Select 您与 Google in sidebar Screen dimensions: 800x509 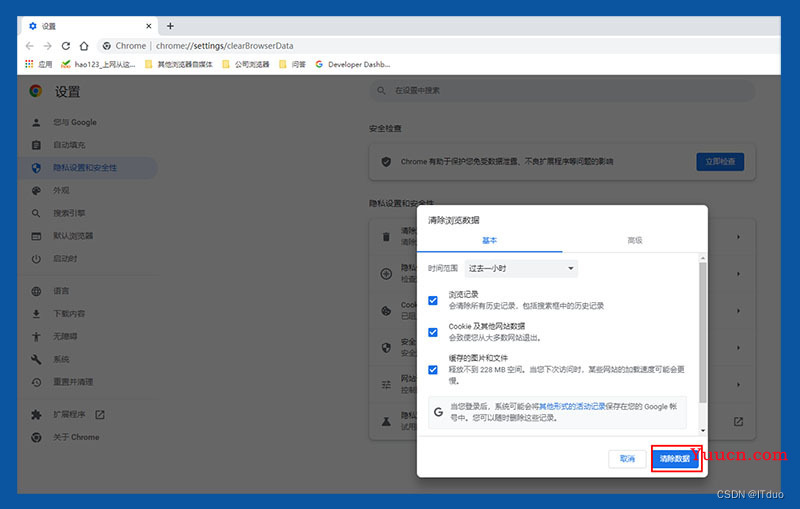pos(74,122)
